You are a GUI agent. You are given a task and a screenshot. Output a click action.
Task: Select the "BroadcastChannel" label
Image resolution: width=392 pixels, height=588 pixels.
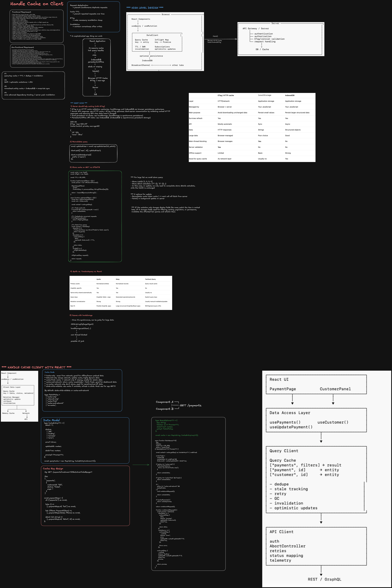[x=141, y=65]
